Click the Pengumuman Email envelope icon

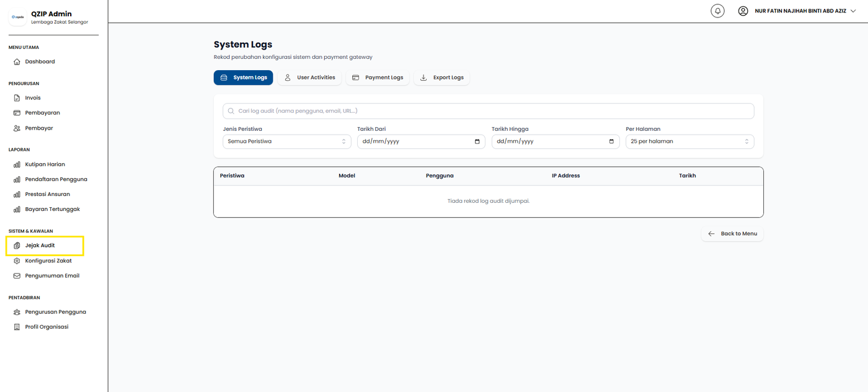point(17,276)
